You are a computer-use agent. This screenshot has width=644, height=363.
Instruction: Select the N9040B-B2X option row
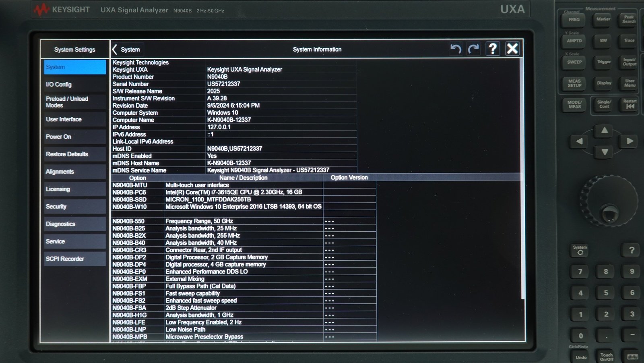244,236
